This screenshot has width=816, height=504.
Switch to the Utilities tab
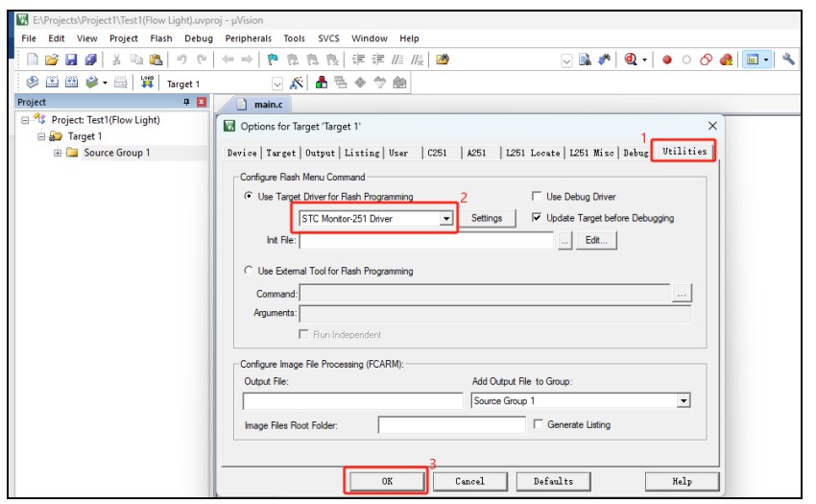(x=684, y=152)
